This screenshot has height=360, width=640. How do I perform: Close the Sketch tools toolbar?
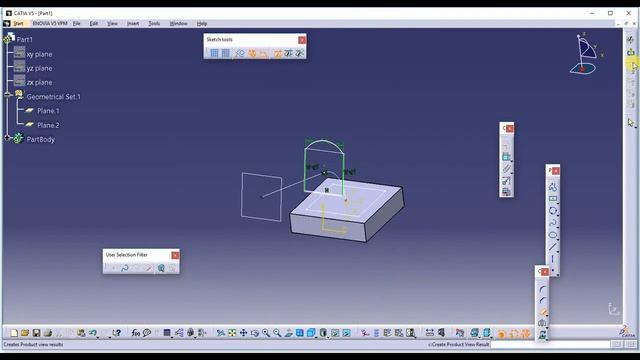(x=302, y=40)
